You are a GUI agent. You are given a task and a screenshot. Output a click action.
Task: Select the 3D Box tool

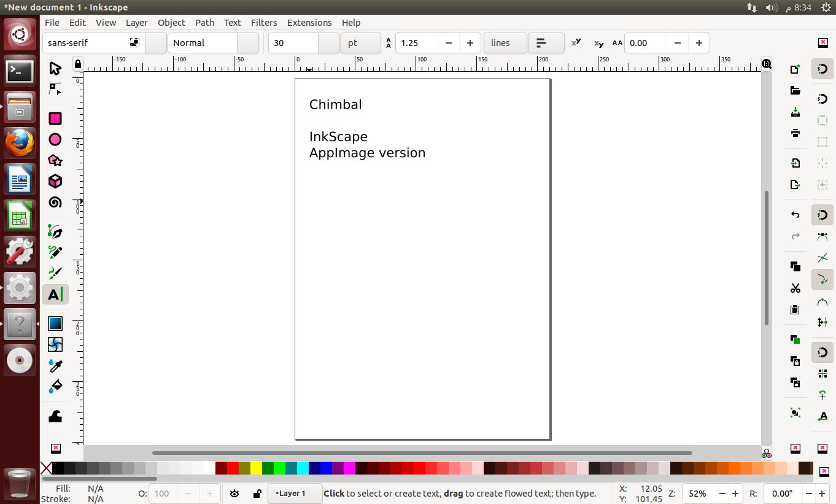tap(55, 181)
